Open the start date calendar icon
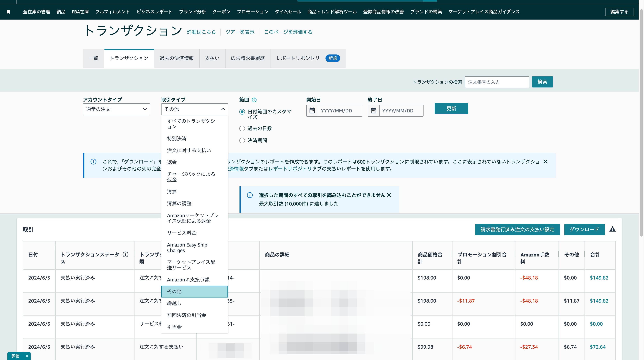 point(312,111)
